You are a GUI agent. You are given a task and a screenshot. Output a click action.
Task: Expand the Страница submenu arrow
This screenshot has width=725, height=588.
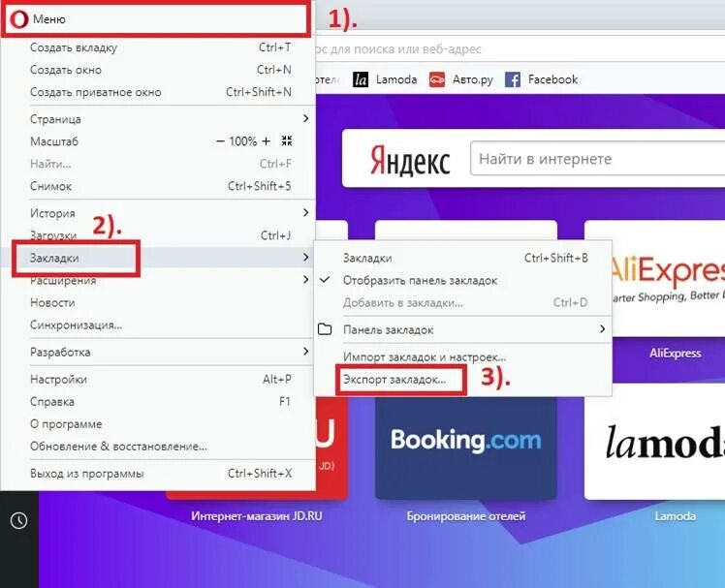click(x=305, y=119)
